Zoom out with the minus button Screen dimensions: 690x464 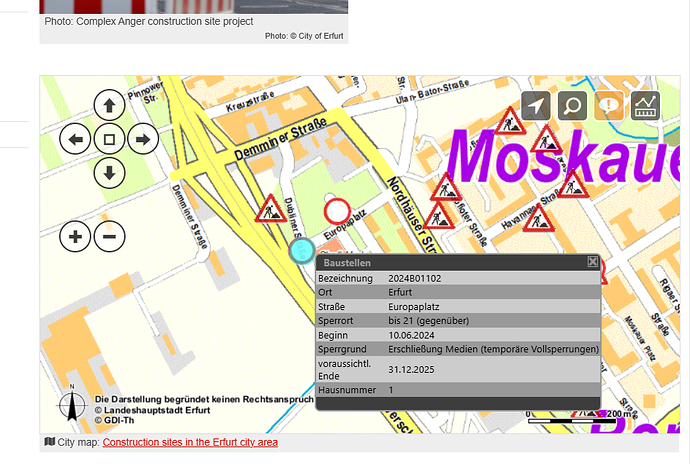[110, 237]
